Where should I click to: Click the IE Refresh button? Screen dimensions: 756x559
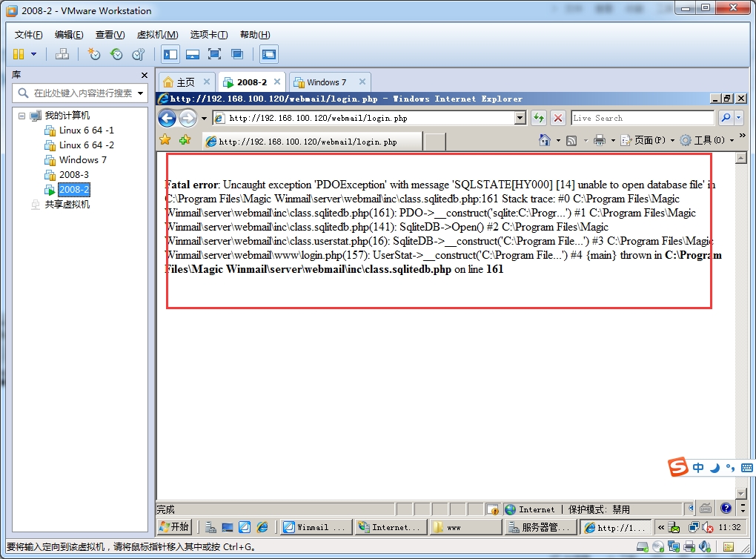pyautogui.click(x=539, y=118)
